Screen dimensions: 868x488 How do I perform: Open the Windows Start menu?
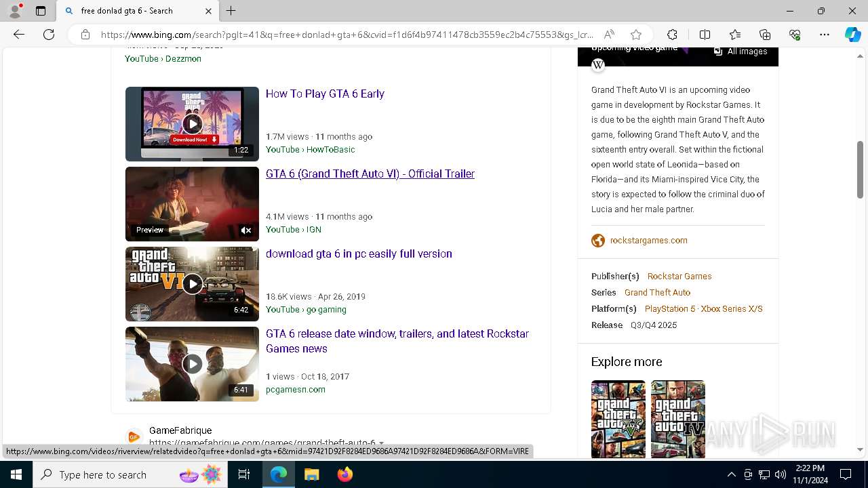[x=16, y=474]
